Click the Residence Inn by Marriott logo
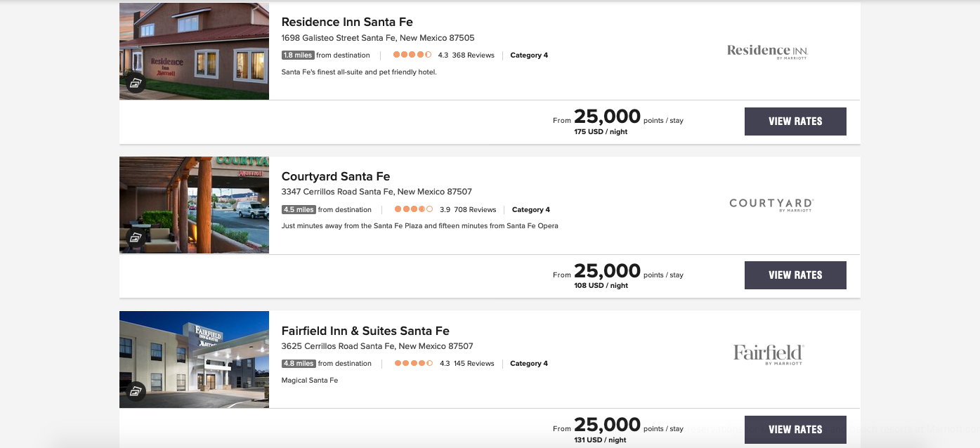 767,51
